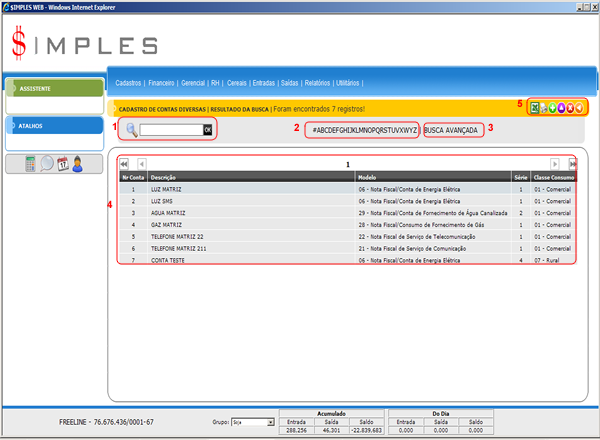Click the red X delete icon
Screen dimensions: 600x440
tap(572, 107)
